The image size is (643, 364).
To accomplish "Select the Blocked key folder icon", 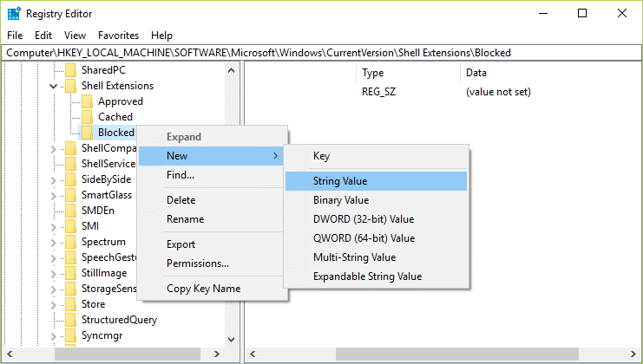I will pos(87,133).
